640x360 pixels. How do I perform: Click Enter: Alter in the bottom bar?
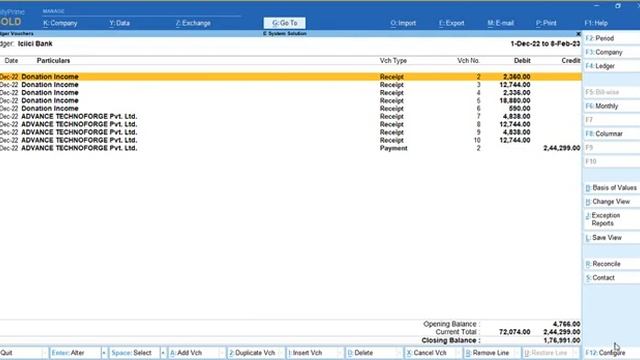pyautogui.click(x=75, y=353)
